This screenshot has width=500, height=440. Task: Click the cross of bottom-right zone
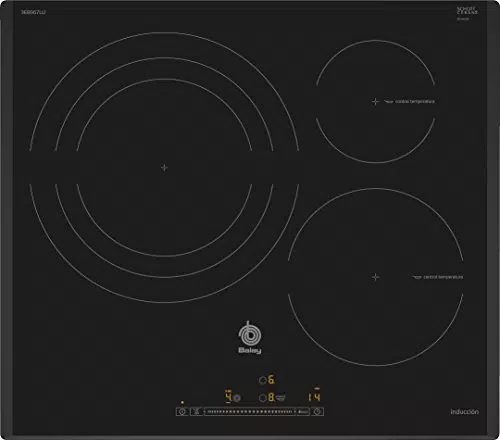[x=376, y=277]
